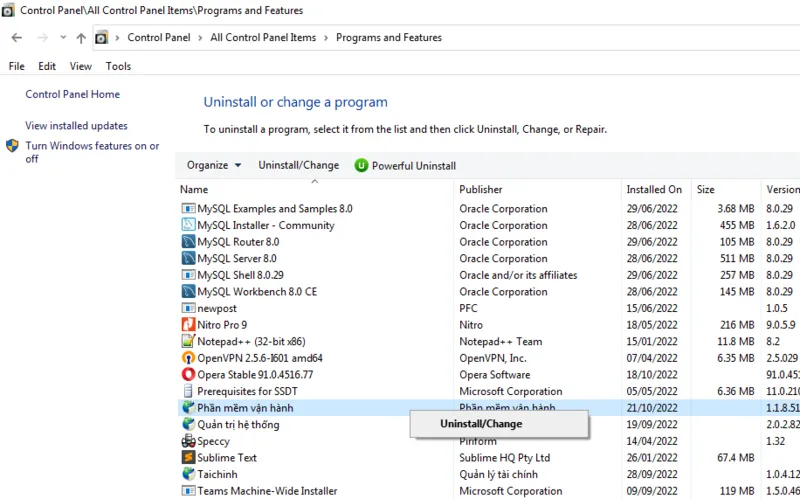Click the Control Panel icon in address bar
This screenshot has height=499, width=800.
pos(102,38)
